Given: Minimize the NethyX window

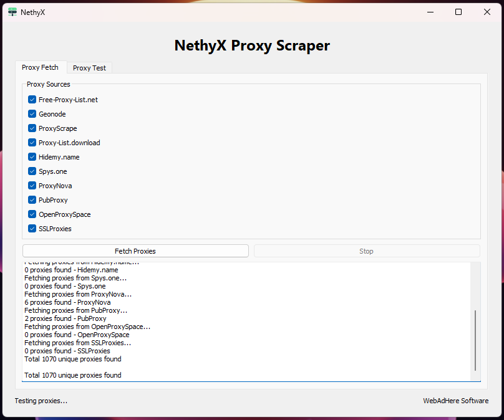Looking at the screenshot, I should 430,12.
